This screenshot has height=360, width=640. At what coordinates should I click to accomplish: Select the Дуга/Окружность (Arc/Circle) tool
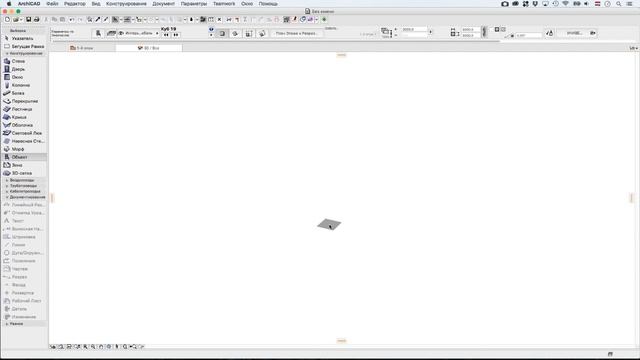[x=24, y=253]
